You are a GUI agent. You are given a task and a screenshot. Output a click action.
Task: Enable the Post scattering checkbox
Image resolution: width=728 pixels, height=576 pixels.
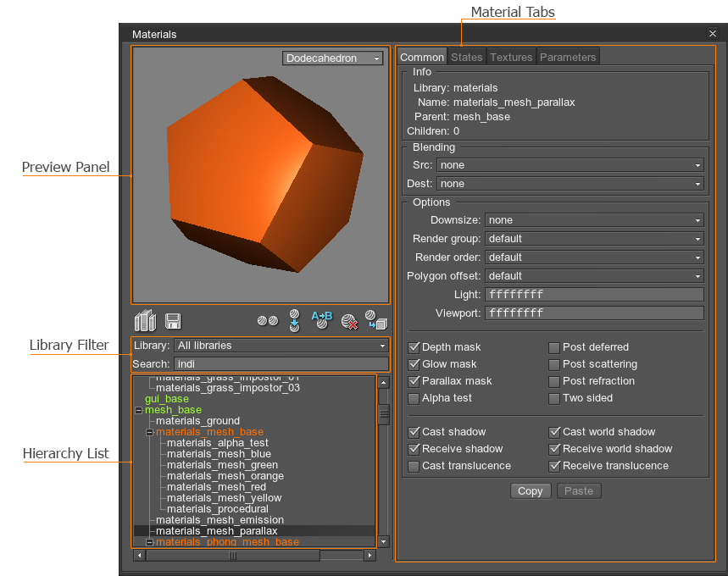554,365
